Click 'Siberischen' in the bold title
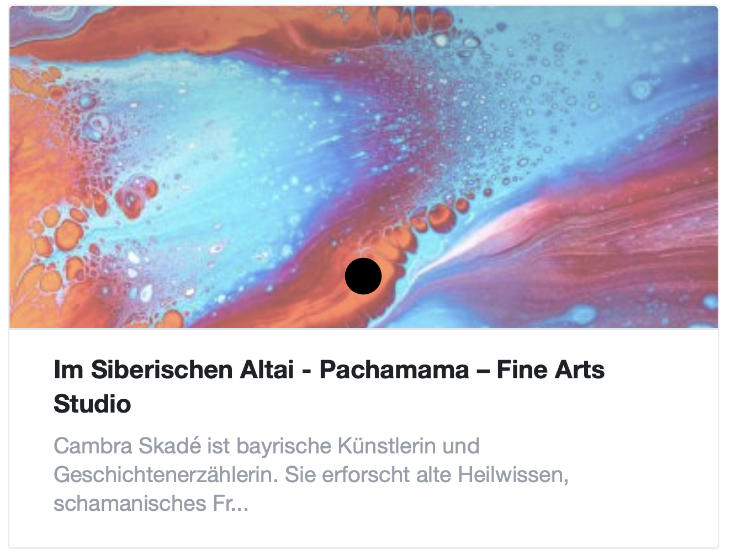The height and width of the screenshot is (560, 731). [192, 369]
